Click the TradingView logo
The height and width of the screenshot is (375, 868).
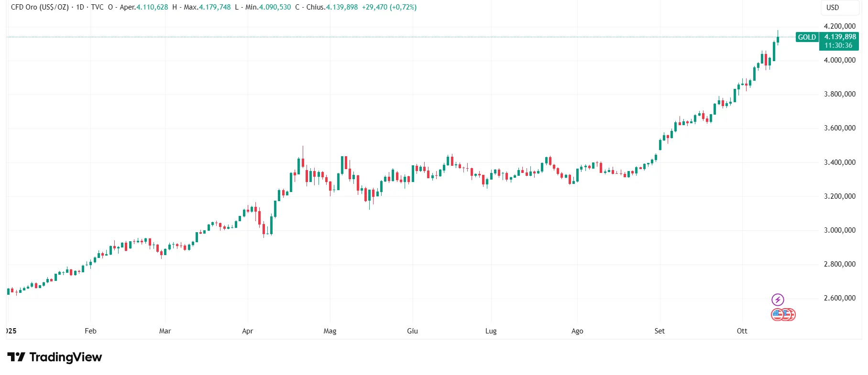click(x=55, y=357)
